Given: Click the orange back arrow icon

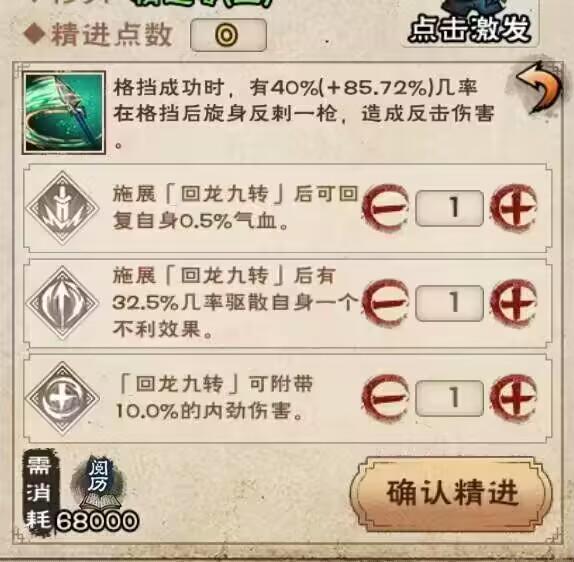Looking at the screenshot, I should click(x=538, y=87).
